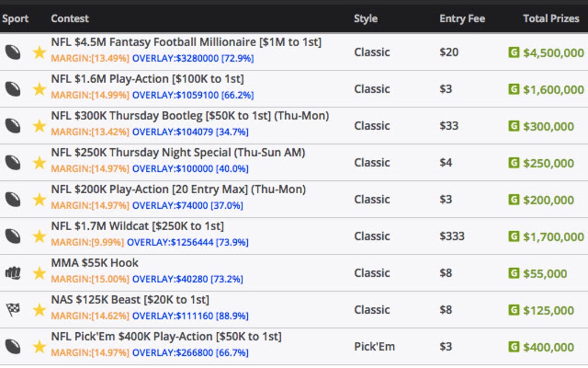The image size is (588, 368).
Task: Click the football icon on the $1.6M Play-Action row
Action: 14,89
